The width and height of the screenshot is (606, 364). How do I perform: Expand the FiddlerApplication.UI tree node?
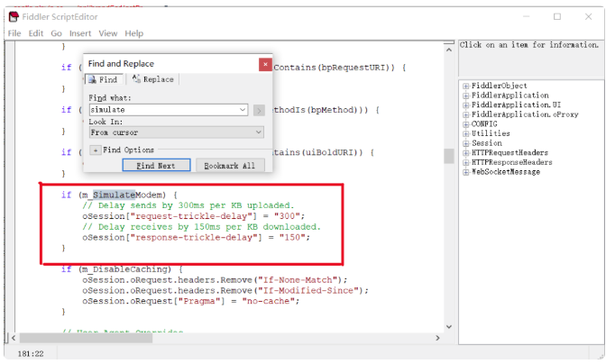466,105
